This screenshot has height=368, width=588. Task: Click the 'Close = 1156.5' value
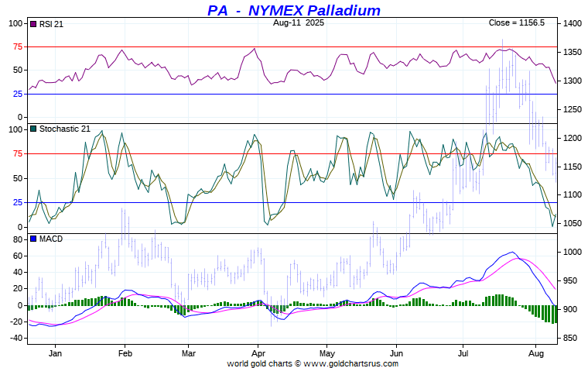[516, 22]
